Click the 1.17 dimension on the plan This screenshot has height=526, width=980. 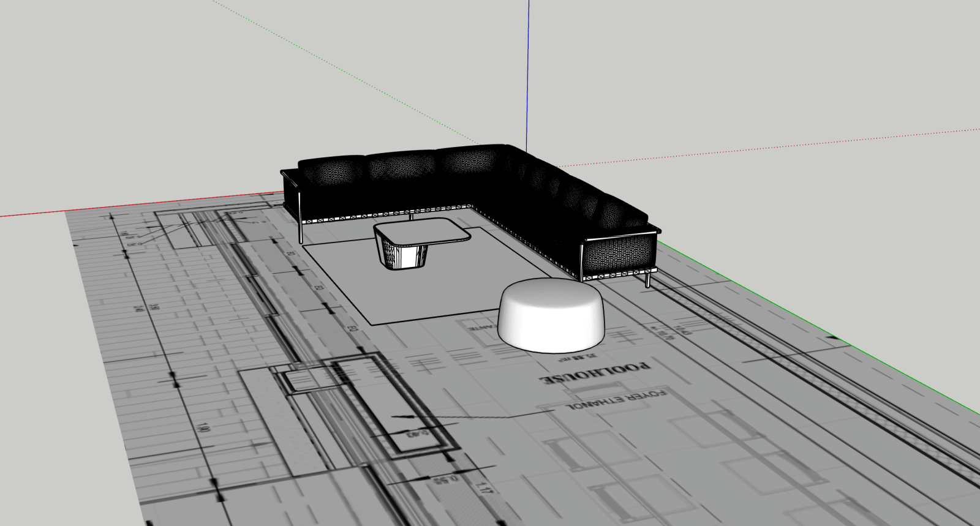click(484, 488)
